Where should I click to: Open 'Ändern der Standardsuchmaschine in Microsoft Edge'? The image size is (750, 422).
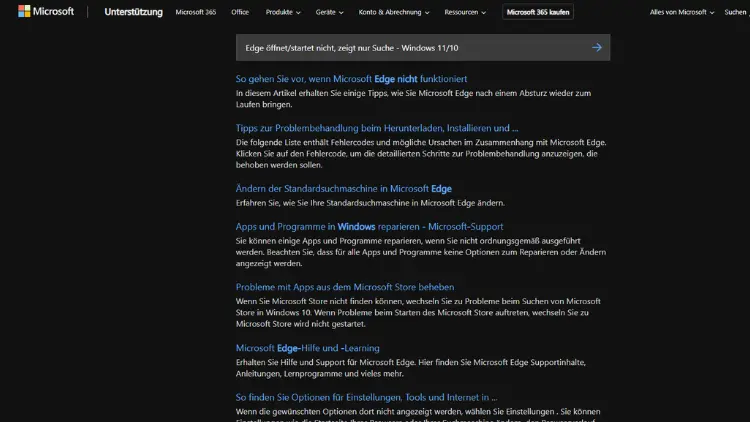pyautogui.click(x=343, y=189)
